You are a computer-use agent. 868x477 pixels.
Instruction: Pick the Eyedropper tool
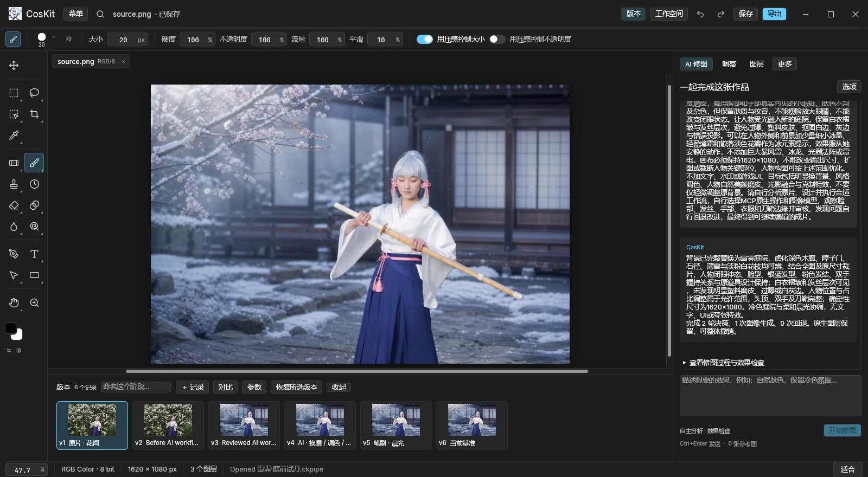click(x=14, y=135)
